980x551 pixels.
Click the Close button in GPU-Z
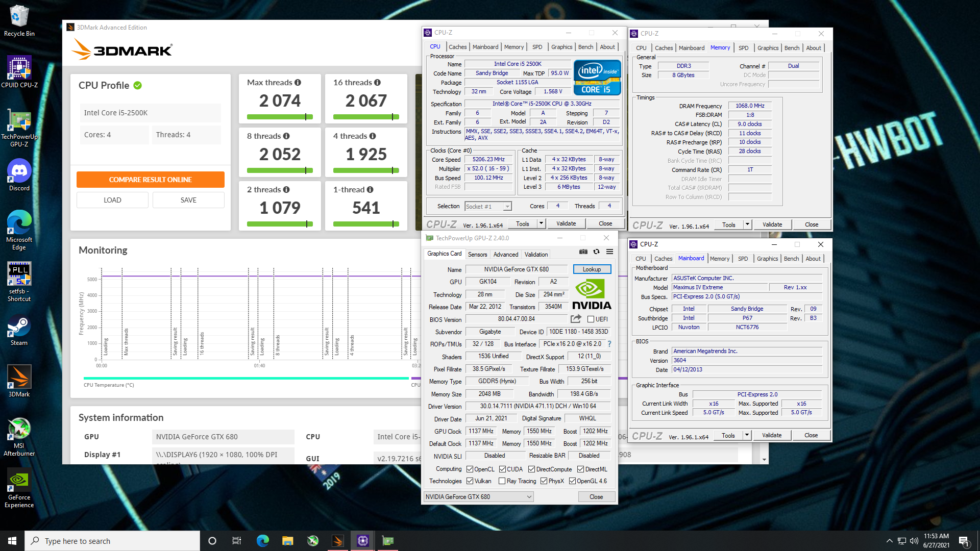(596, 497)
